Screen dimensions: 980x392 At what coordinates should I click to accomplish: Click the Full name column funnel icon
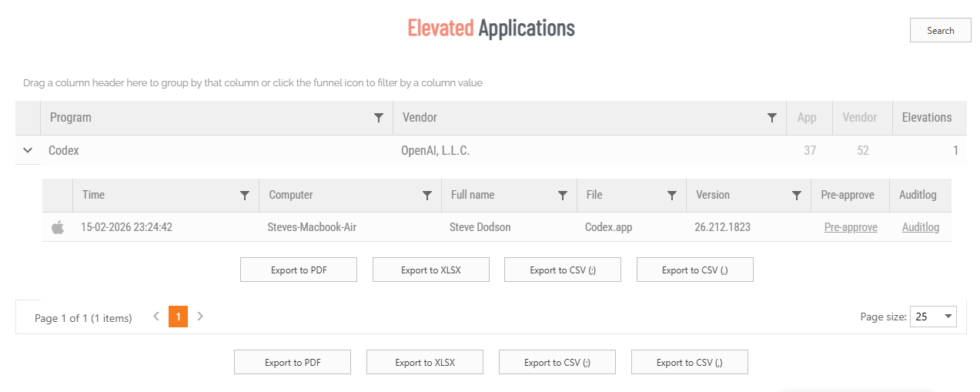(x=563, y=196)
